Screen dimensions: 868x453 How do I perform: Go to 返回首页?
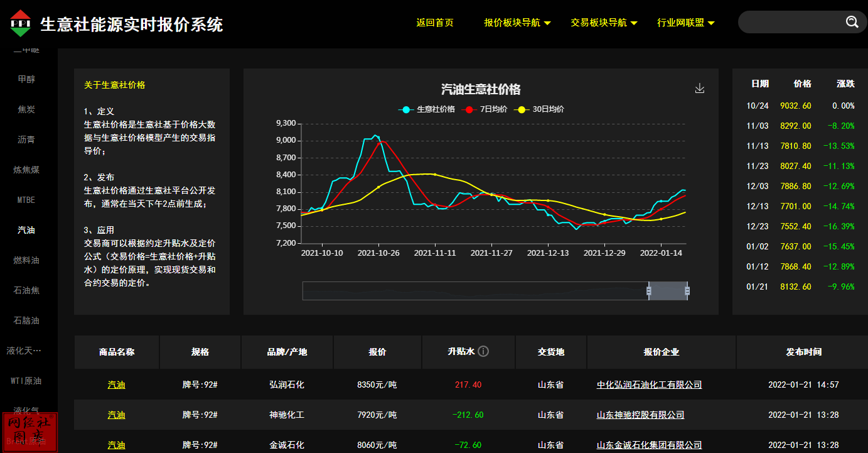click(x=434, y=23)
